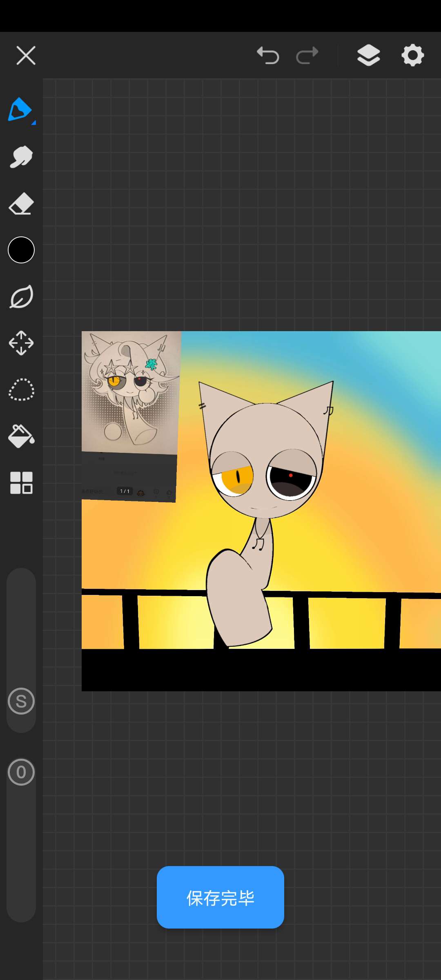Open the black color swatch picker
Screen dimensions: 441x980
(x=21, y=250)
